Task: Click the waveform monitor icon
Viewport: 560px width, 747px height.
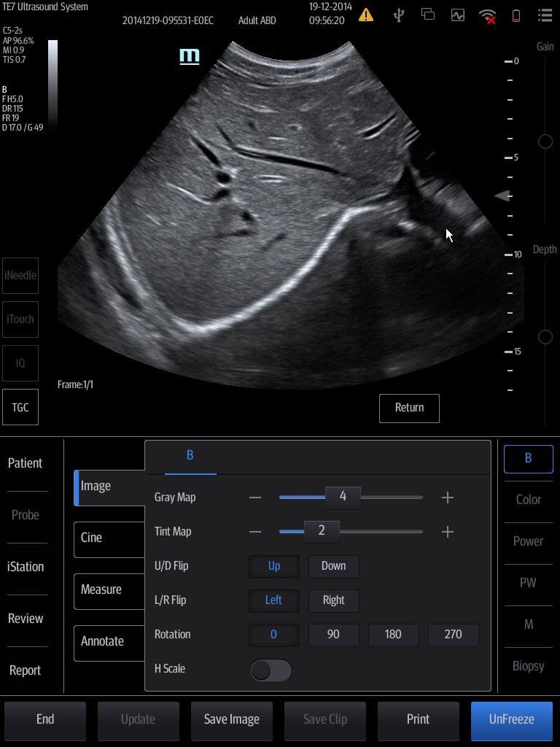Action: coord(457,15)
